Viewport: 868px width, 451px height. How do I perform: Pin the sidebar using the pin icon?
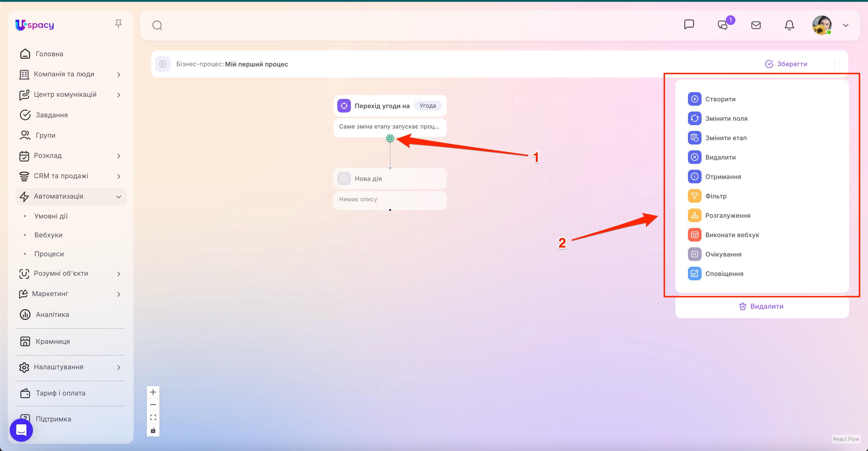(x=118, y=24)
